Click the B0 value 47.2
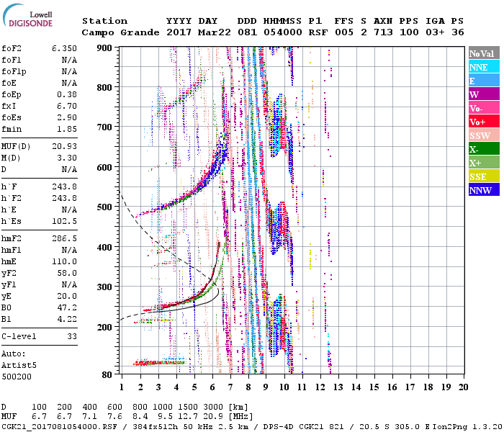This screenshot has width=504, height=432. coord(67,308)
